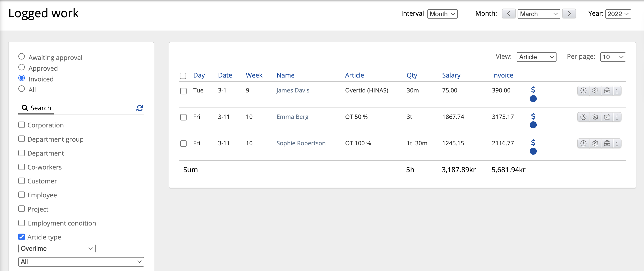Enable the Customer filter checkbox
The image size is (644, 271).
(22, 181)
